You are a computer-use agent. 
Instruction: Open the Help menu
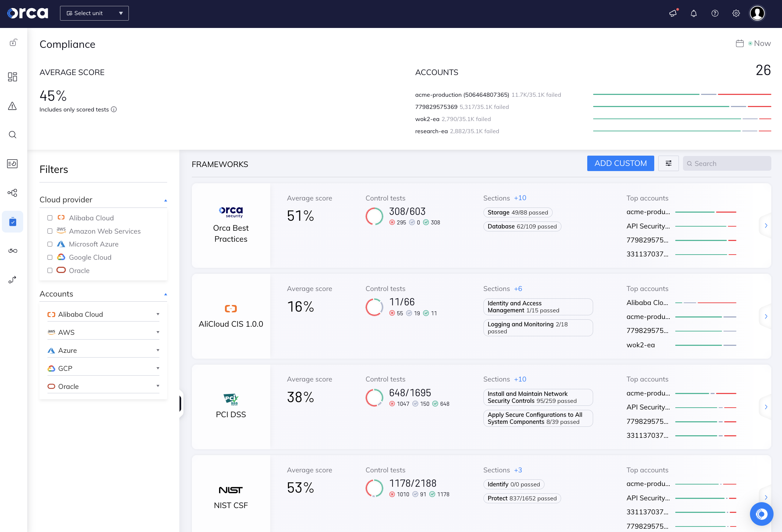point(715,13)
